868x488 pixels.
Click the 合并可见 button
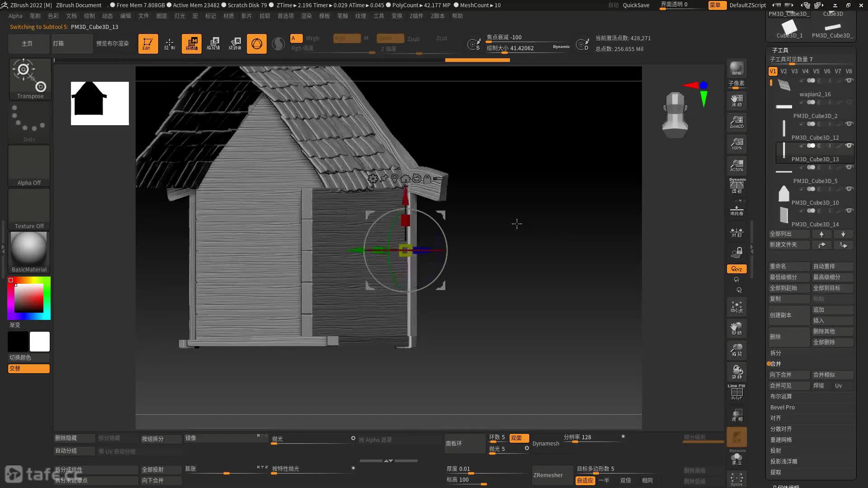(789, 385)
